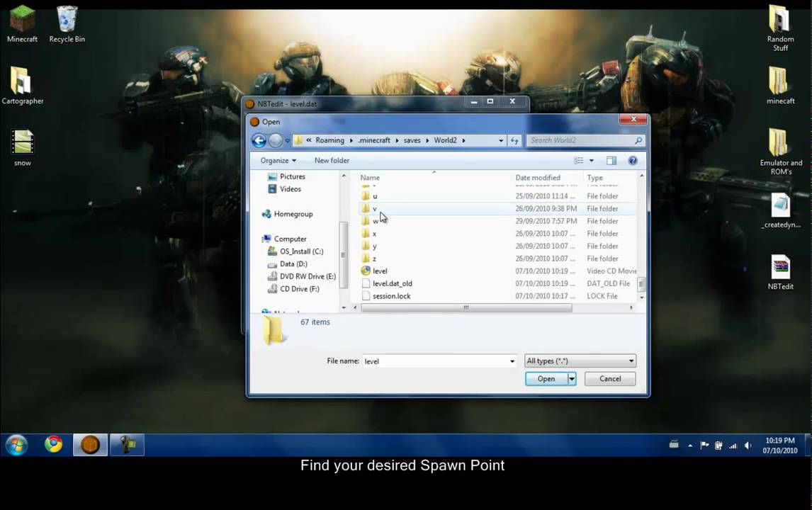Viewport: 812px width, 510px height.
Task: Click the network signal tray icon
Action: pyautogui.click(x=733, y=446)
